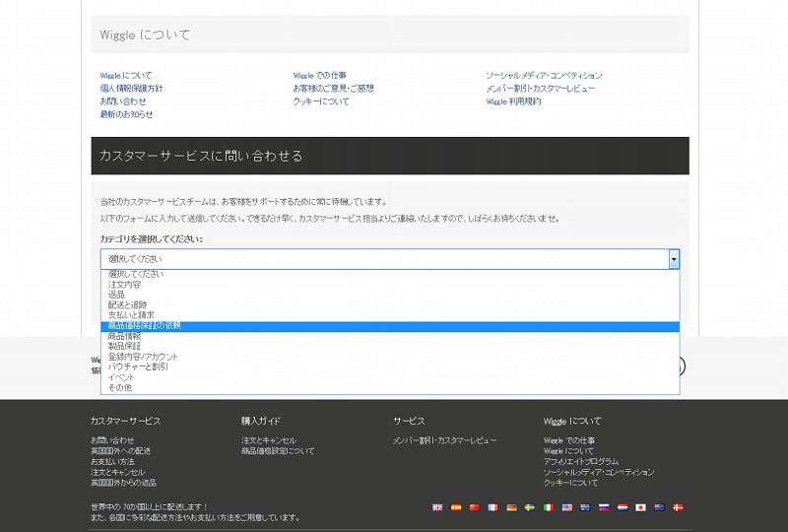Pick その他 from the category list
This screenshot has width=788, height=532.
[390, 388]
